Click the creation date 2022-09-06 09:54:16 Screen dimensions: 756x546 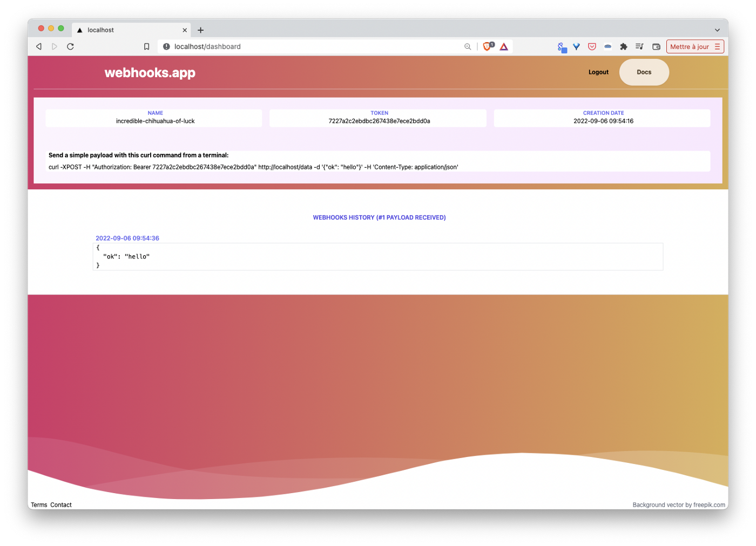pos(603,121)
